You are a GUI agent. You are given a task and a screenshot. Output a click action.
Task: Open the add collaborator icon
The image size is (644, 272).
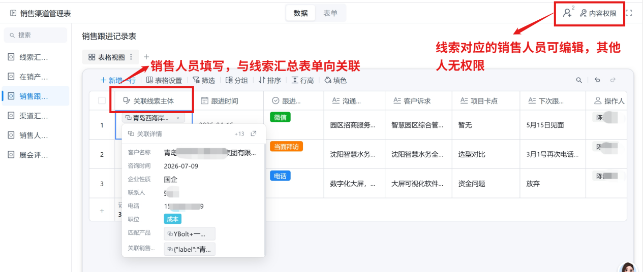coord(568,13)
